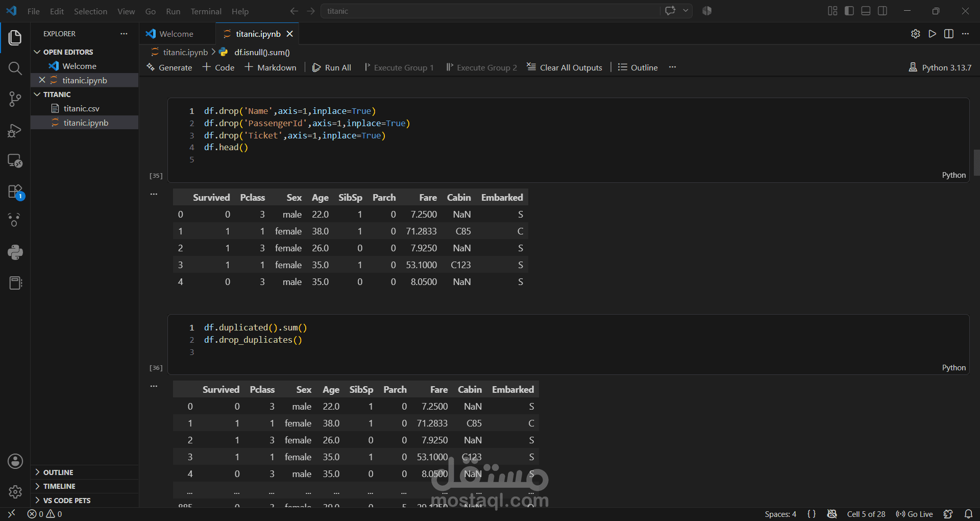This screenshot has width=980, height=521.
Task: Toggle bottom panel visibility
Action: coord(866,11)
